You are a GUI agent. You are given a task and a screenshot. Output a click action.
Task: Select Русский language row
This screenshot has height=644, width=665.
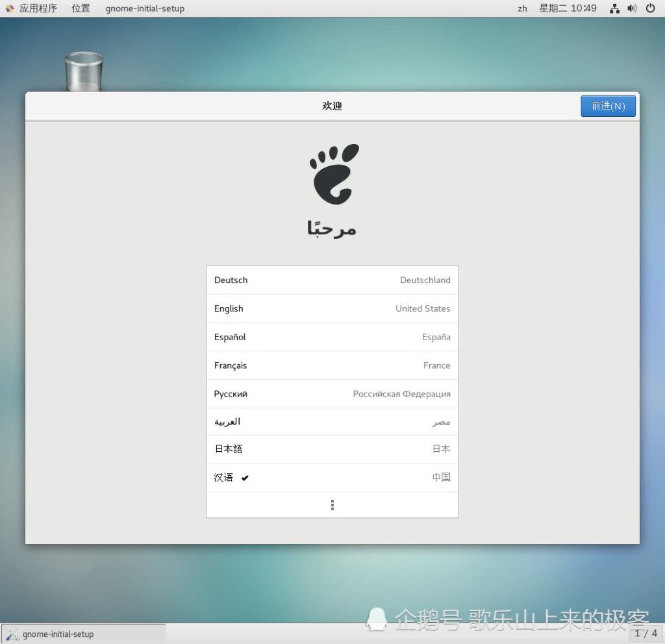(x=332, y=394)
